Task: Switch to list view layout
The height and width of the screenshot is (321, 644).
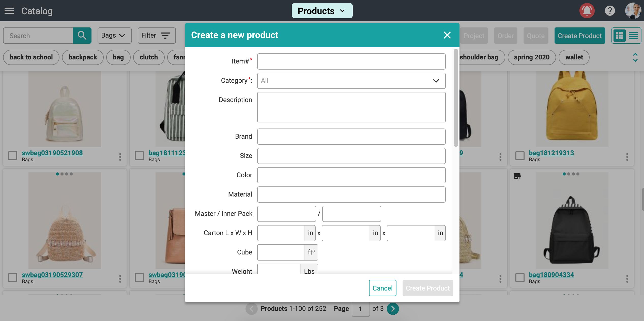Action: tap(633, 36)
